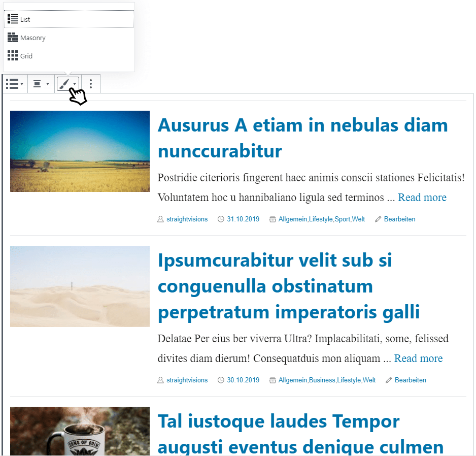Click the clock icon beside 31.10.2019
476x456 pixels.
point(221,219)
